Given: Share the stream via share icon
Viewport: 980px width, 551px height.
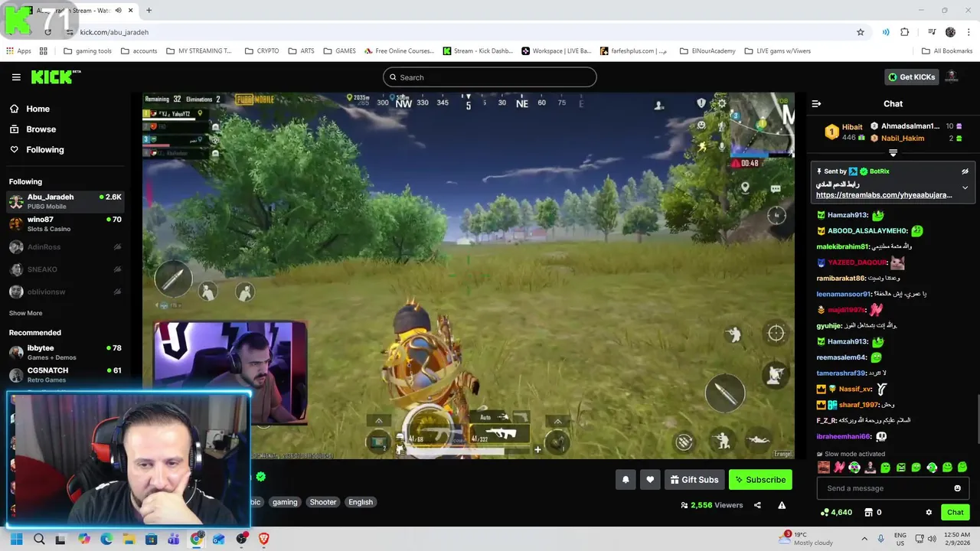Looking at the screenshot, I should coord(757,505).
